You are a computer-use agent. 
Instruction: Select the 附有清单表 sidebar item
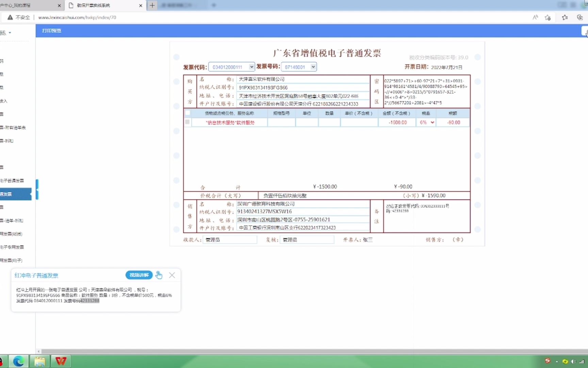13,127
